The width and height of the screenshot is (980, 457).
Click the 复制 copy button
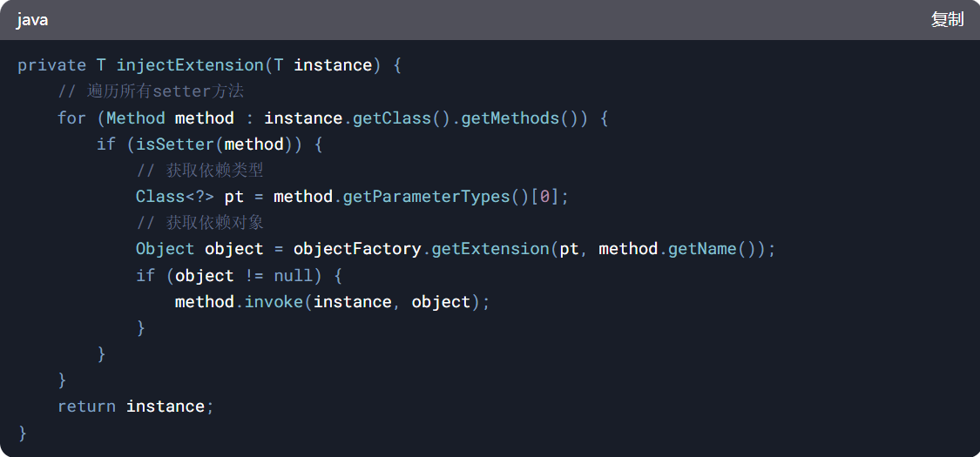pyautogui.click(x=947, y=20)
